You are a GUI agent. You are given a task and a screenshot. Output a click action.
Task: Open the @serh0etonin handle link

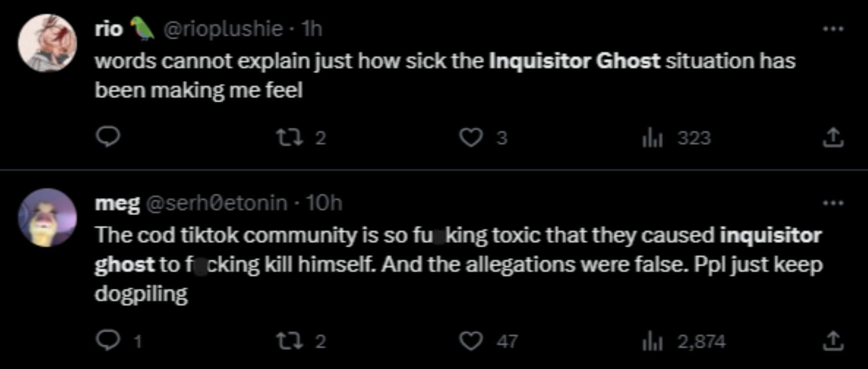point(217,203)
